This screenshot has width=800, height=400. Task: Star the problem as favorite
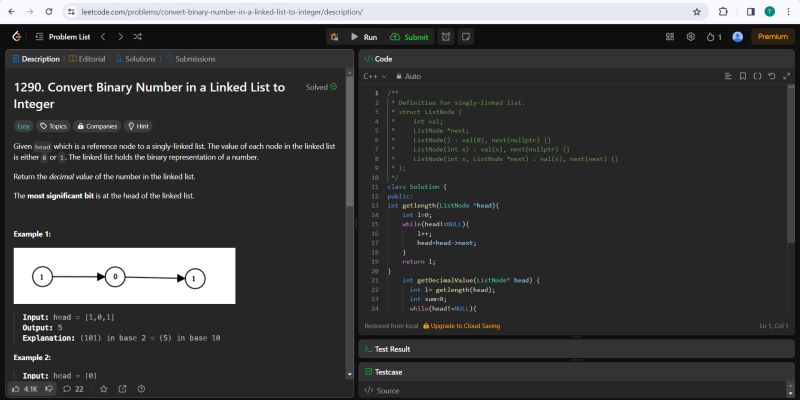click(104, 389)
